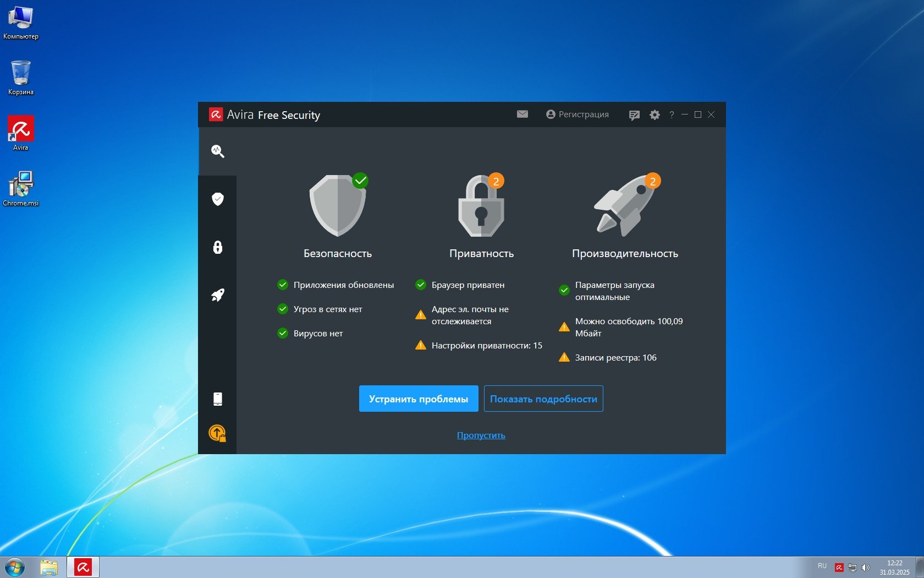
Task: Click Регистрация account button
Action: (577, 114)
